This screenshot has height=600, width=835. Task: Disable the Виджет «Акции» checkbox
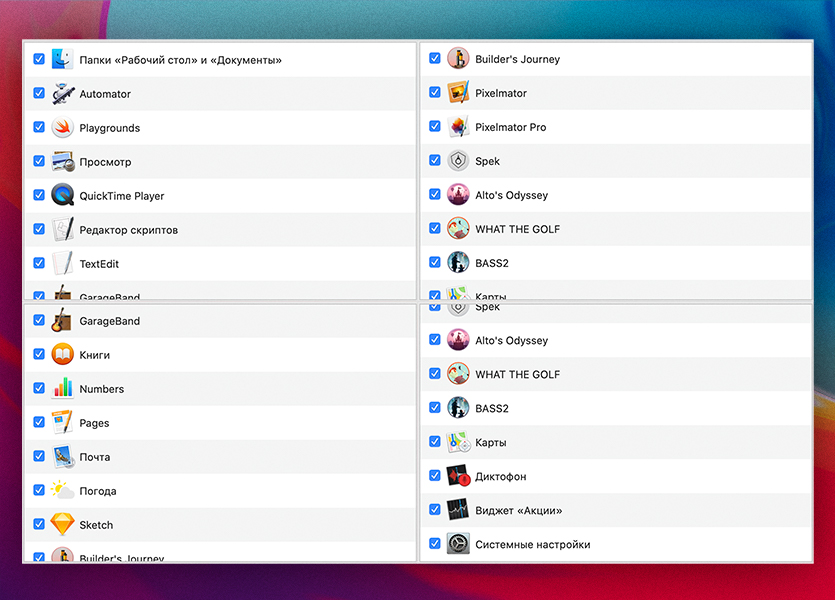point(435,510)
